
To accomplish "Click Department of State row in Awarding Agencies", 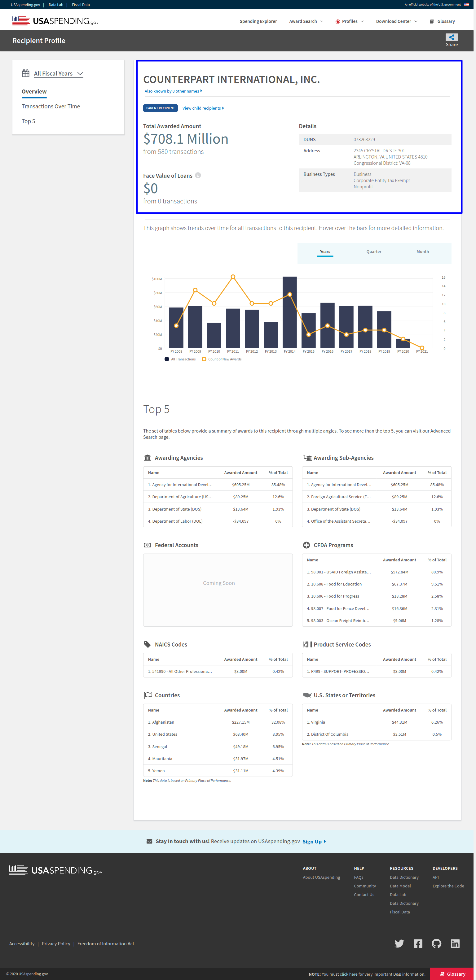I will tap(218, 509).
